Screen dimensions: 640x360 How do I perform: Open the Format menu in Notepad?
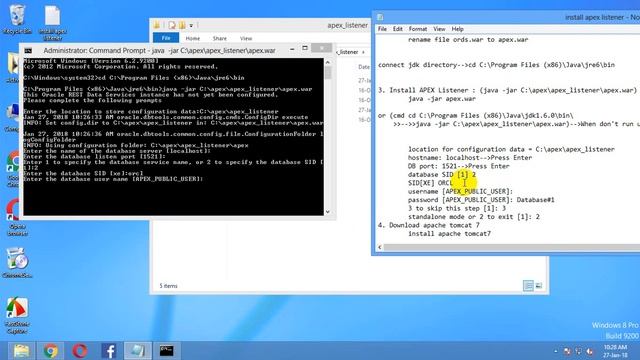click(418, 29)
